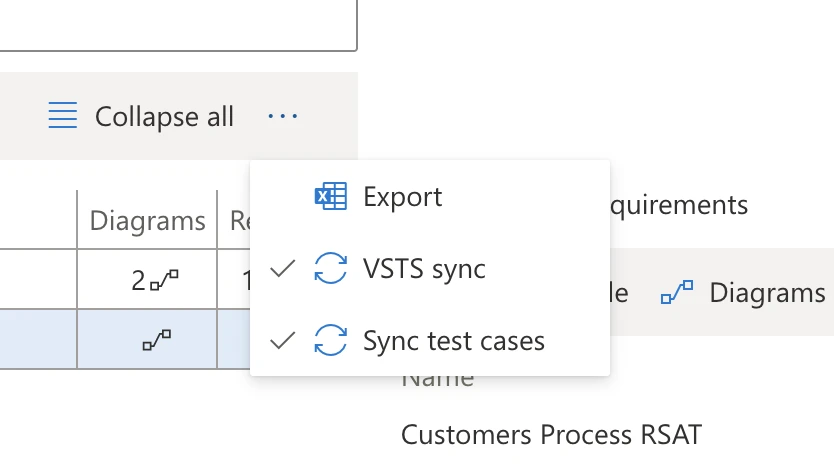Switch to the Diagrams tab label

pyautogui.click(x=767, y=293)
